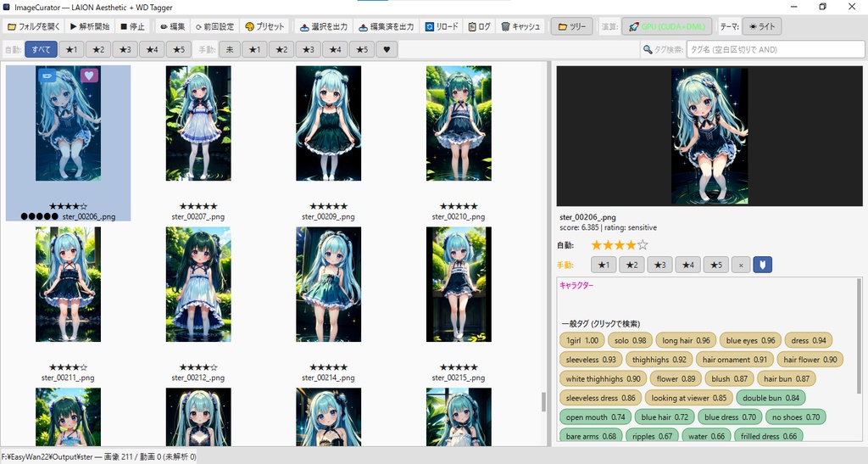This screenshot has width=868, height=464.
Task: Select thumbnail ster_00210_.png
Action: pyautogui.click(x=459, y=123)
